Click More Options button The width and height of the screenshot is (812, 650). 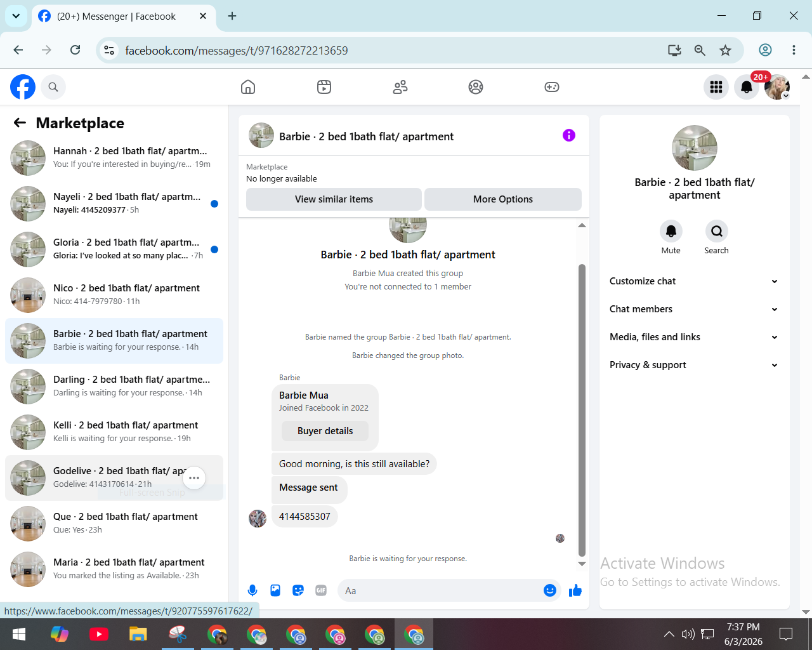point(503,199)
